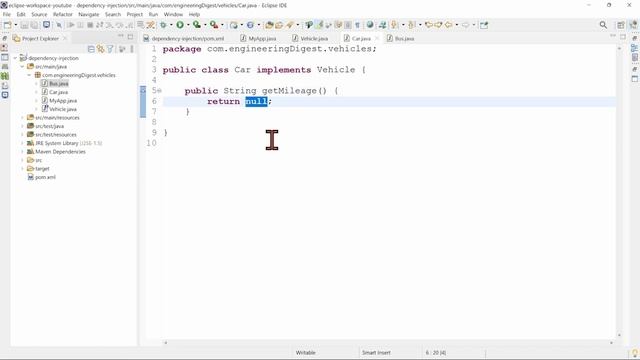Click the Save All toolbar icon

click(34, 25)
